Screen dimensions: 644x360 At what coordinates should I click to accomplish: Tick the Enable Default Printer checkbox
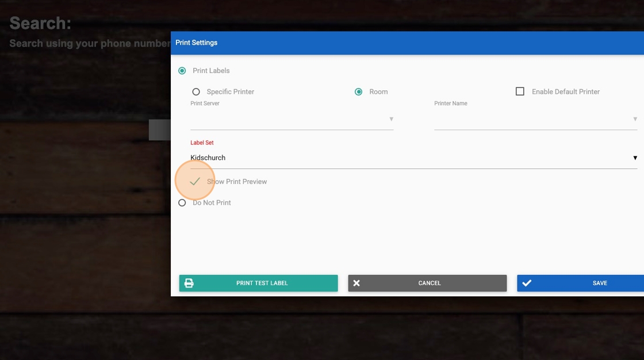[520, 91]
